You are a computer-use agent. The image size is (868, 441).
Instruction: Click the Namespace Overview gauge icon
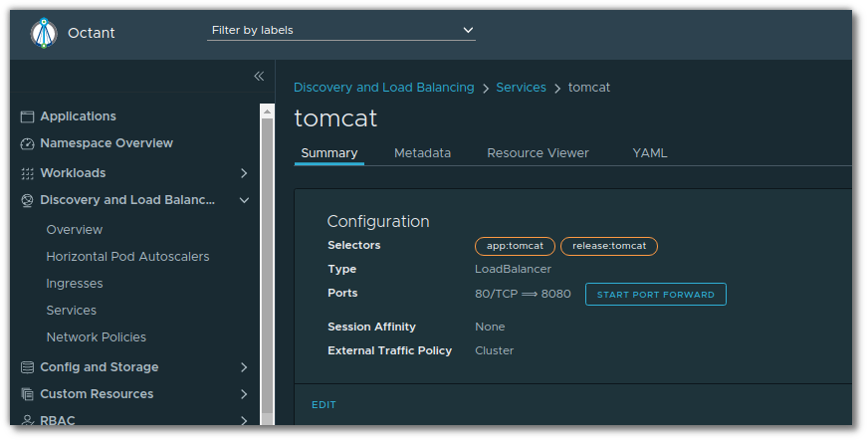pyautogui.click(x=27, y=144)
